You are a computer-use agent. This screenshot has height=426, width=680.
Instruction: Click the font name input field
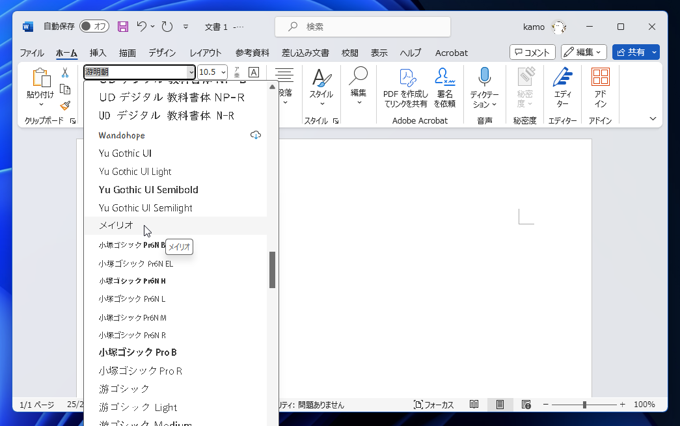pyautogui.click(x=135, y=72)
